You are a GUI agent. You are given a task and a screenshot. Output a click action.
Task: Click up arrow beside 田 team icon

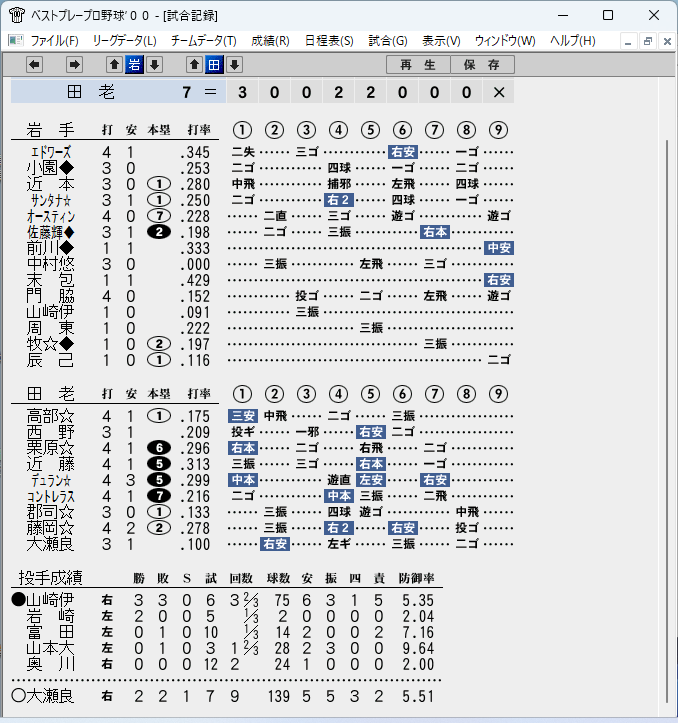coord(194,65)
